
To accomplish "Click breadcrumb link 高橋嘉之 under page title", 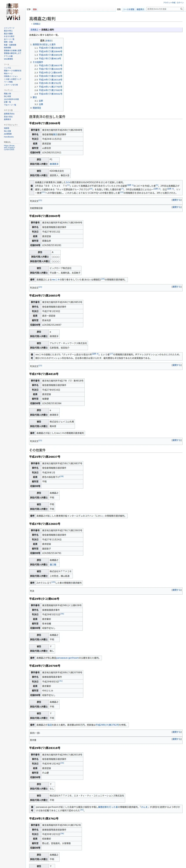I will (x=37, y=24).
